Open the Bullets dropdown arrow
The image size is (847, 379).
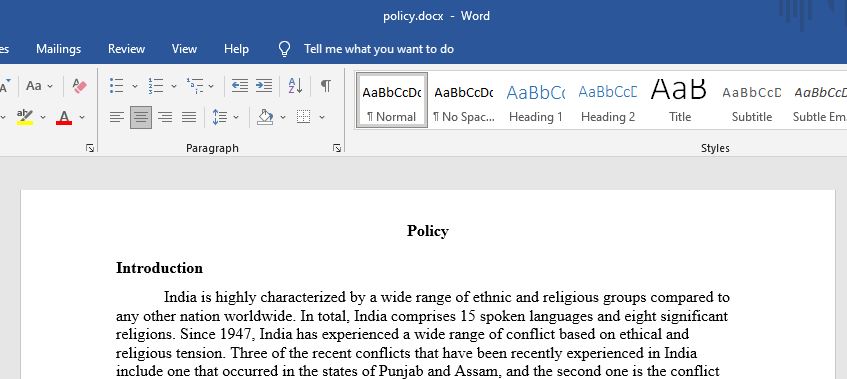pyautogui.click(x=135, y=86)
